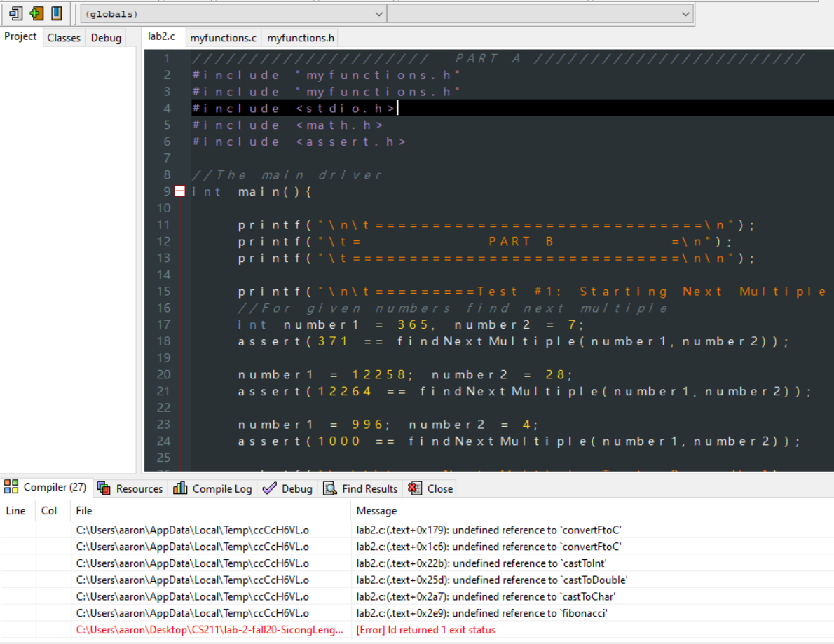Click the Resources stacked-sheets icon
Screen dimensions: 834x644
click(x=104, y=488)
